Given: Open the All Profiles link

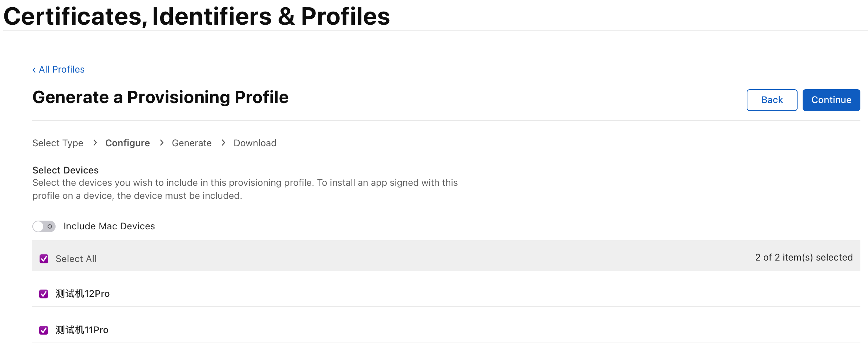Looking at the screenshot, I should coord(62,69).
